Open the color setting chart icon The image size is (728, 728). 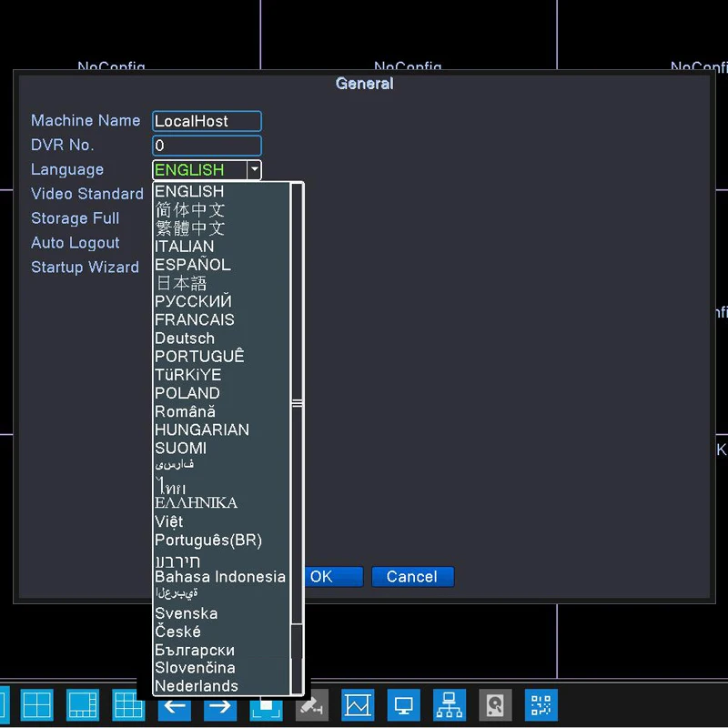click(x=358, y=704)
